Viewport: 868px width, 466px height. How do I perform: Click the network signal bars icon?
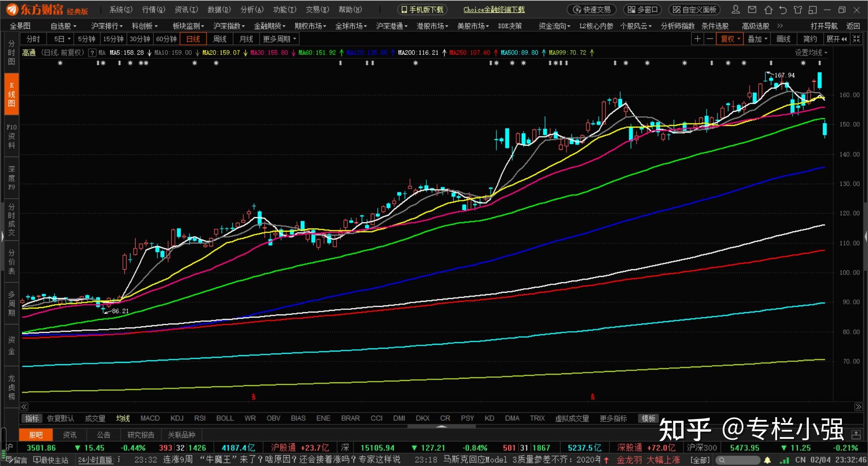(785, 460)
